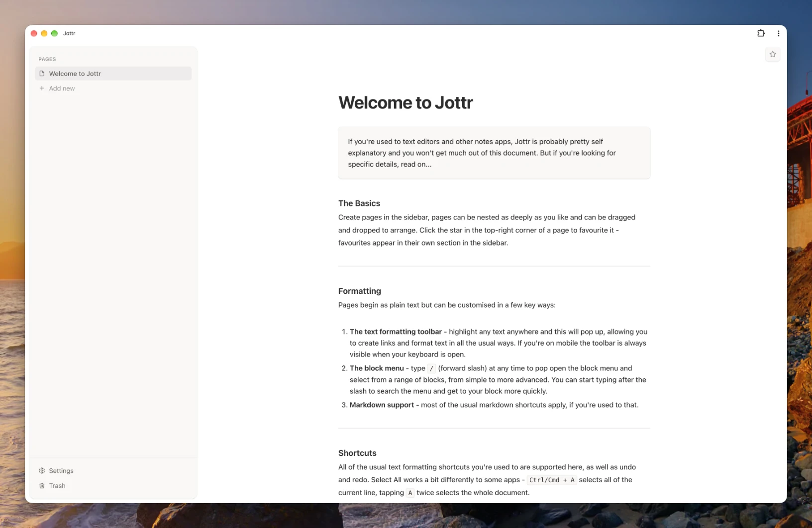Open Trash in the sidebar
Viewport: 812px width, 528px height.
tap(113, 485)
